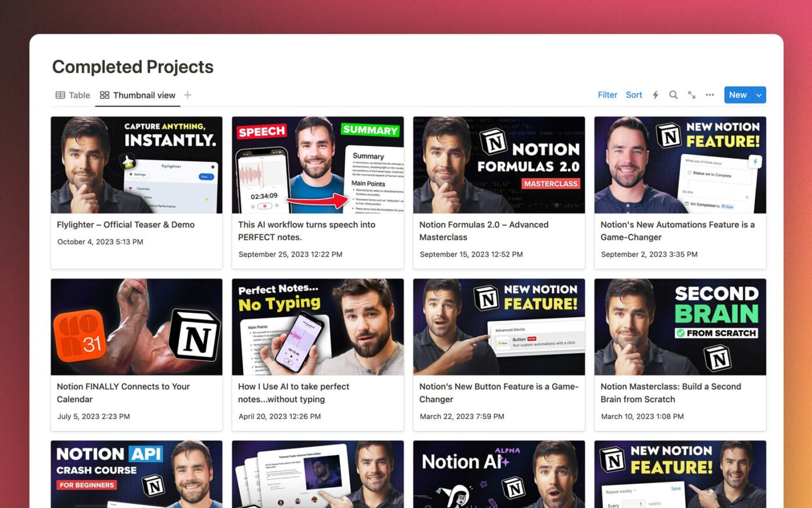The width and height of the screenshot is (812, 508).
Task: Click the search magnifier icon
Action: [x=673, y=95]
